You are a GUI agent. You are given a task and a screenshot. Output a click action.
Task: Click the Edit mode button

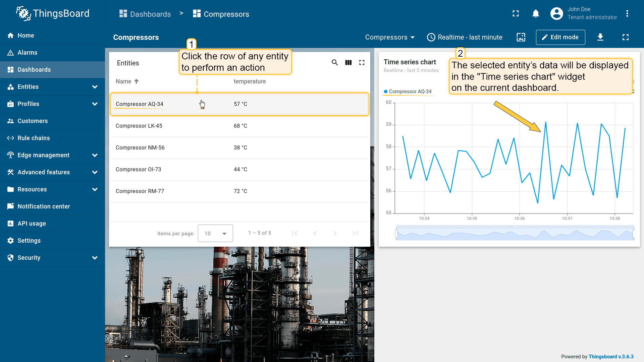tap(560, 37)
